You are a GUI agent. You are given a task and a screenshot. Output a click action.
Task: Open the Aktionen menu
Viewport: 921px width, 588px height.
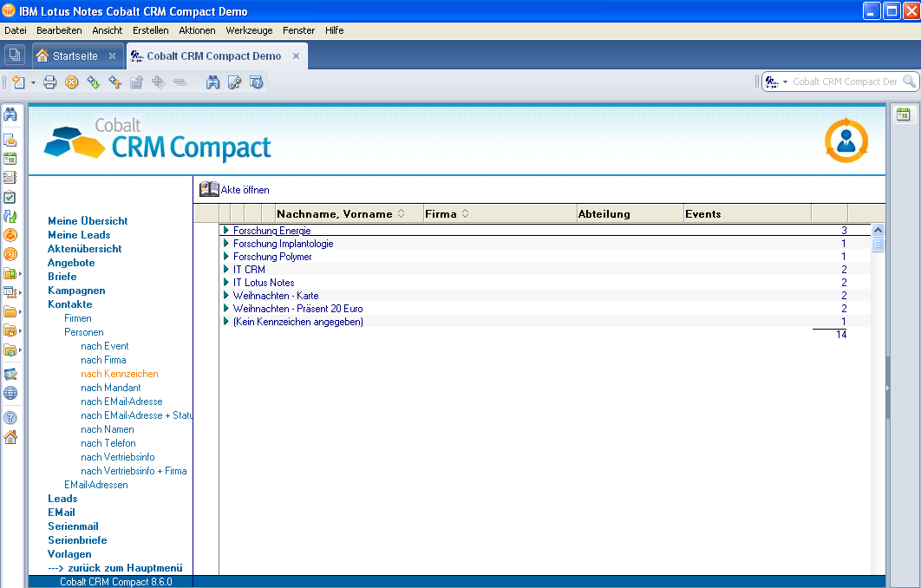pos(198,30)
